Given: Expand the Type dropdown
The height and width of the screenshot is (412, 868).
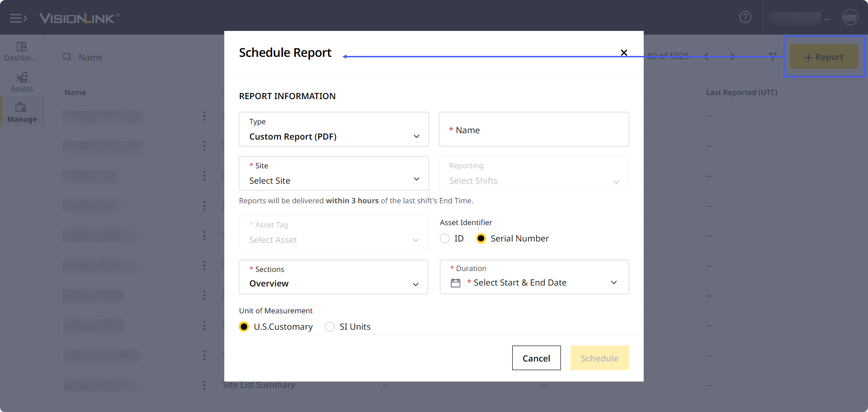Looking at the screenshot, I should tap(333, 129).
